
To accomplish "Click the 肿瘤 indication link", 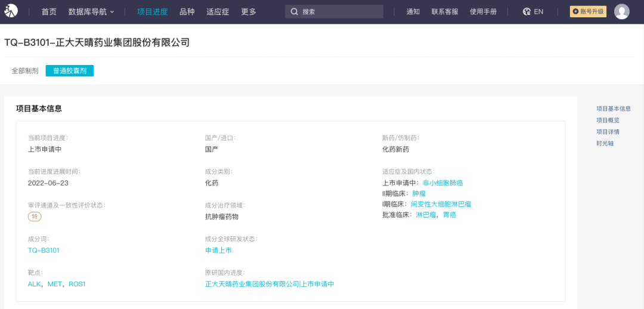I will tap(419, 193).
